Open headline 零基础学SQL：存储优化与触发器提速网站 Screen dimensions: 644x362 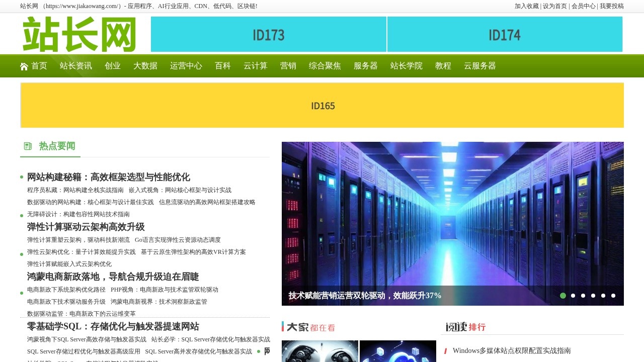click(x=113, y=326)
